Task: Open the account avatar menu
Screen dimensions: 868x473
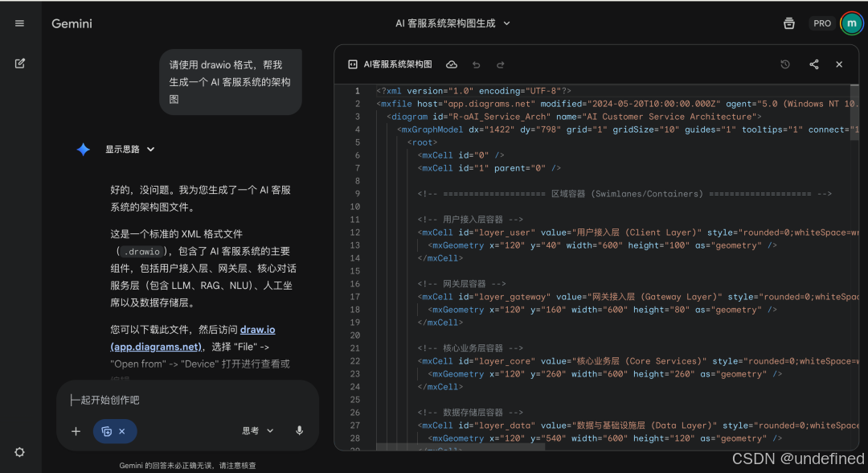Action: click(x=851, y=23)
